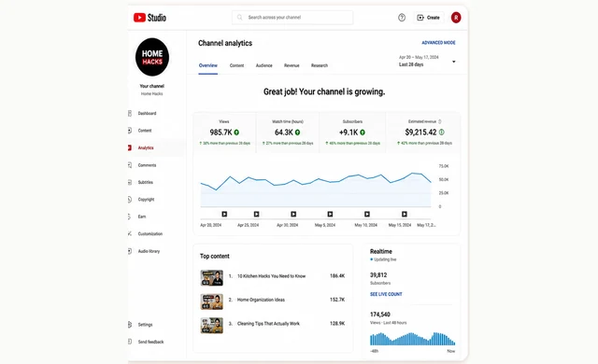Open the help question mark icon
Image resolution: width=598 pixels, height=364 pixels.
pyautogui.click(x=402, y=18)
